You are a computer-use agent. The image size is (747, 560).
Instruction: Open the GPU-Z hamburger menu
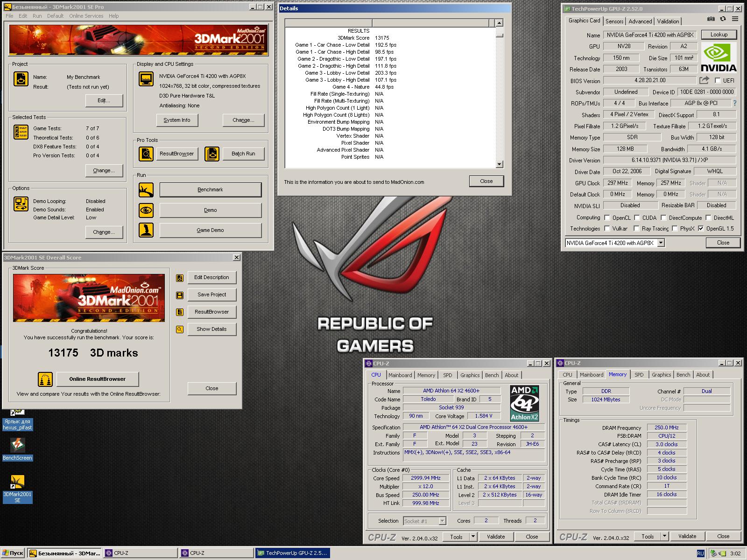click(x=735, y=19)
